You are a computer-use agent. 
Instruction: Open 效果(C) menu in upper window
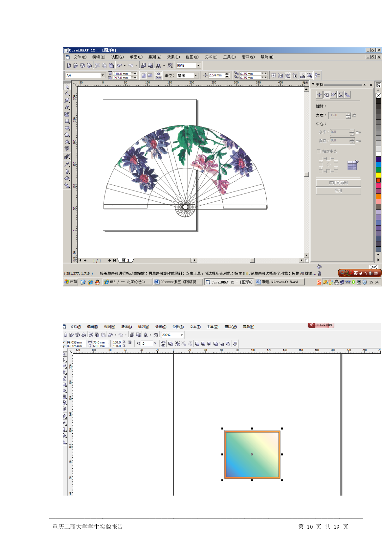(173, 57)
